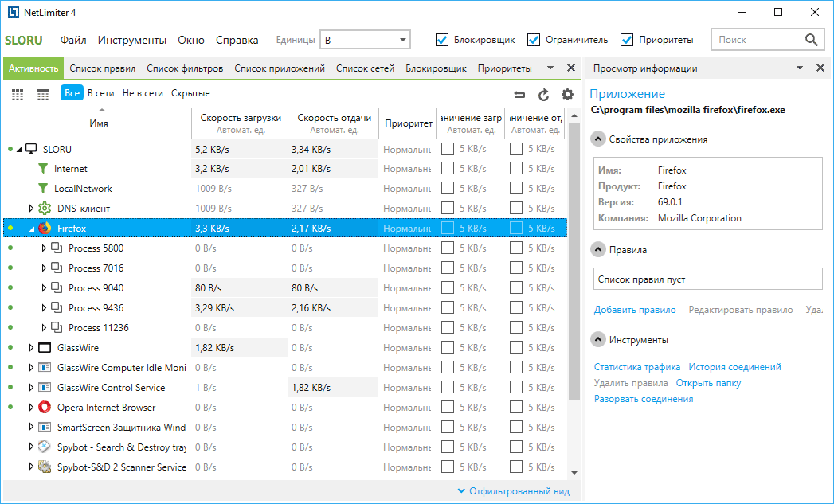Click the activity list vertical scrollbar thumb
This screenshot has width=834, height=504.
tap(574, 260)
